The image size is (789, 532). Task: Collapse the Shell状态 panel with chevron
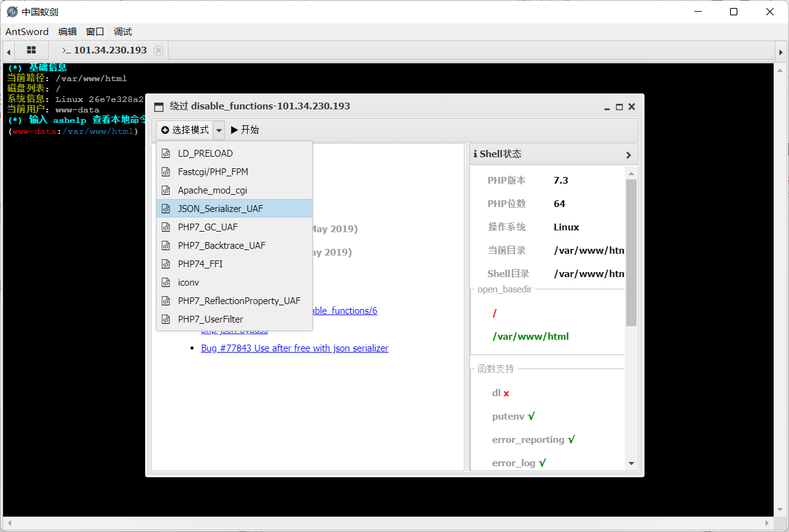628,155
